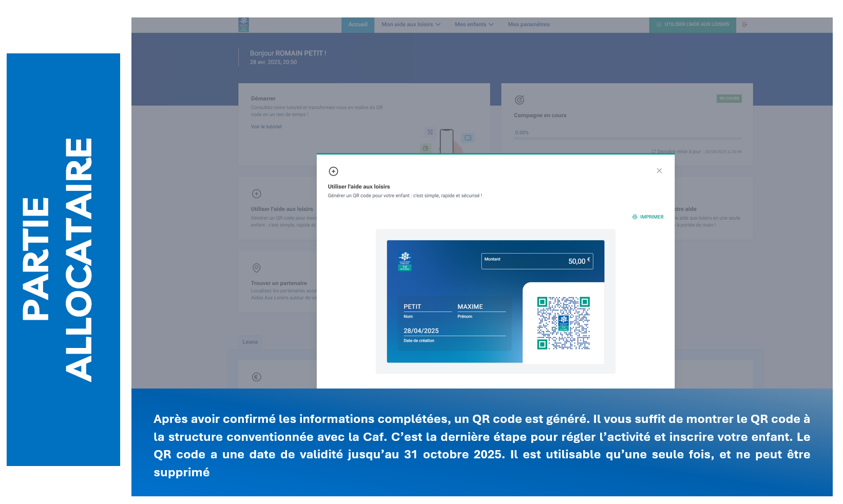Click the Montant amount field showing 50,00 €
The width and height of the screenshot is (843, 504).
537,261
